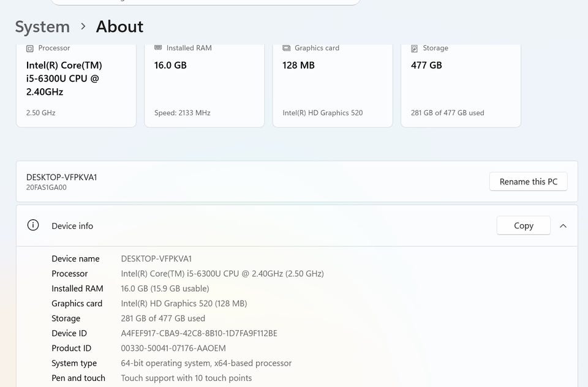Go back to System in breadcrumb
588x387 pixels.
click(x=42, y=27)
